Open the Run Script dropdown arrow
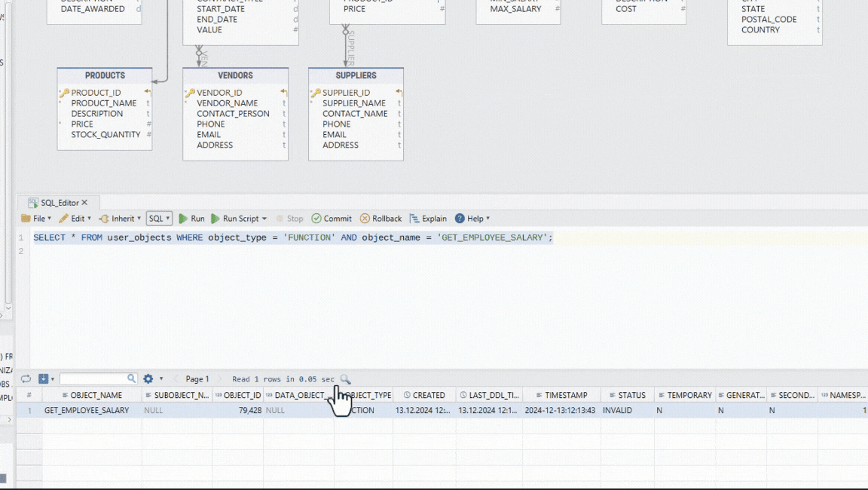 264,219
